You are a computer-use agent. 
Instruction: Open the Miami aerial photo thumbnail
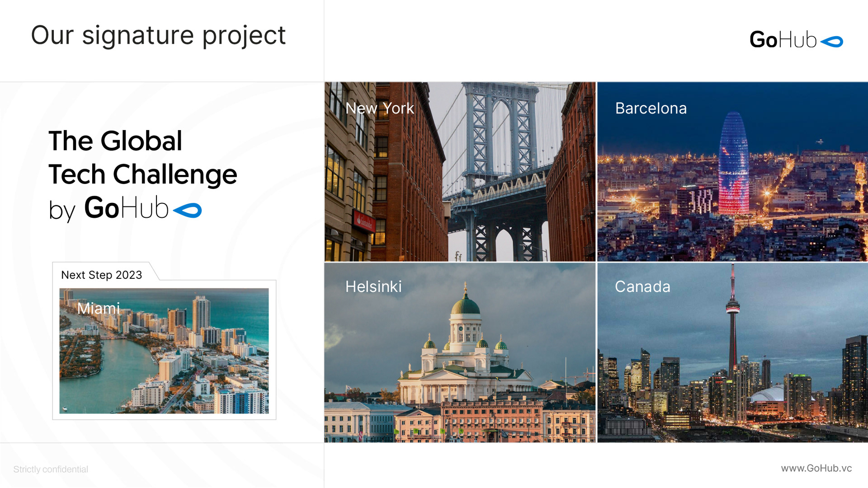click(x=164, y=357)
